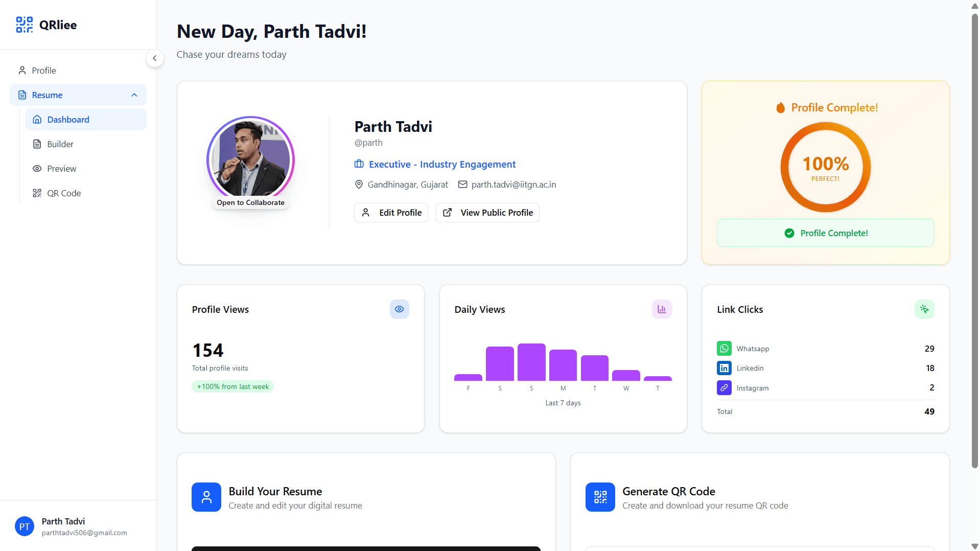The height and width of the screenshot is (551, 980).
Task: Click the Linkedin icon in Link Clicks
Action: pos(724,368)
